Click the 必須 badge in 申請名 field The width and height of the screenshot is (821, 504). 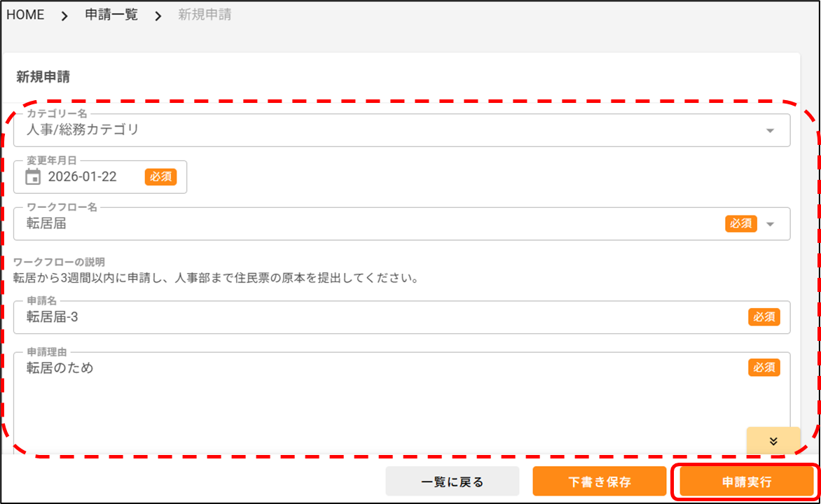tap(764, 317)
